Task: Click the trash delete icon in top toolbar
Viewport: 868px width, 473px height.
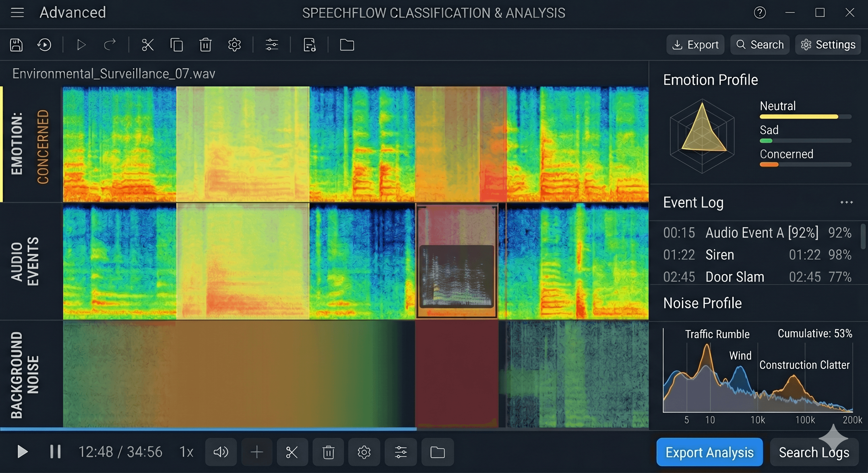Action: click(205, 45)
